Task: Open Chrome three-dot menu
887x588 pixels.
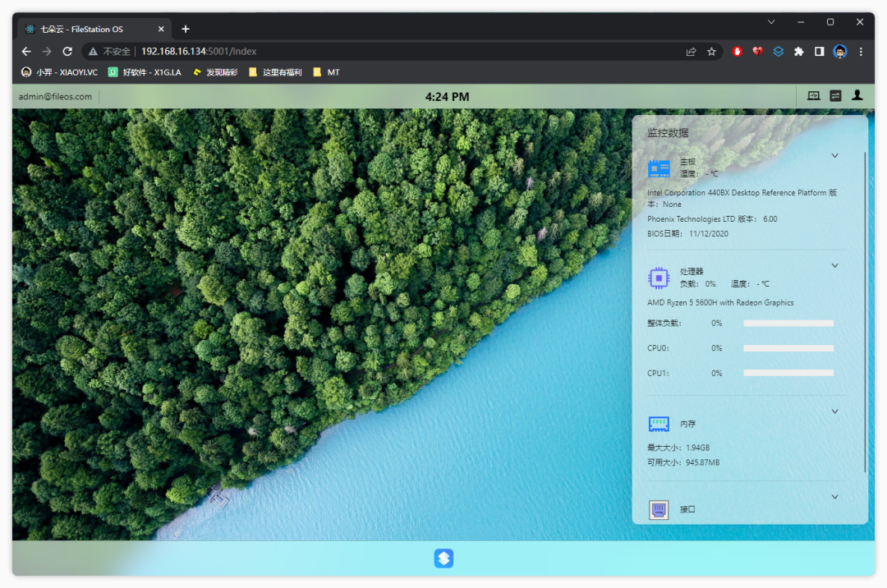Action: (x=861, y=52)
